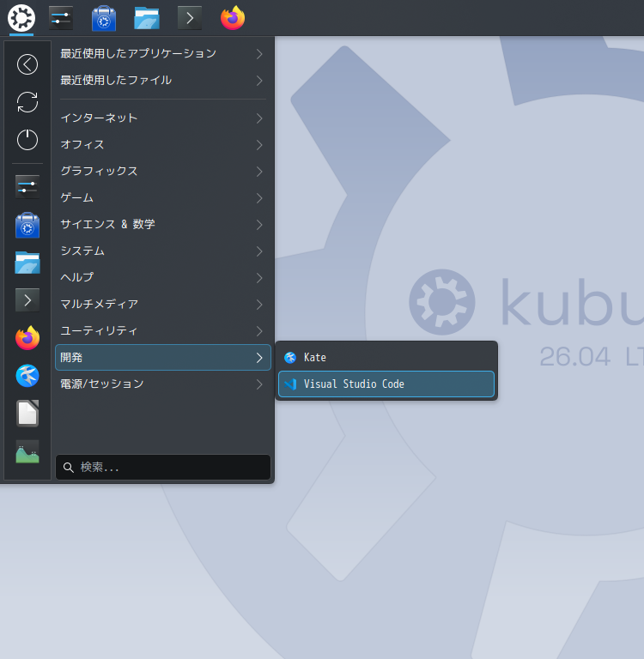Launch Visual Studio Code from submenu
The width and height of the screenshot is (644, 659).
pos(386,384)
